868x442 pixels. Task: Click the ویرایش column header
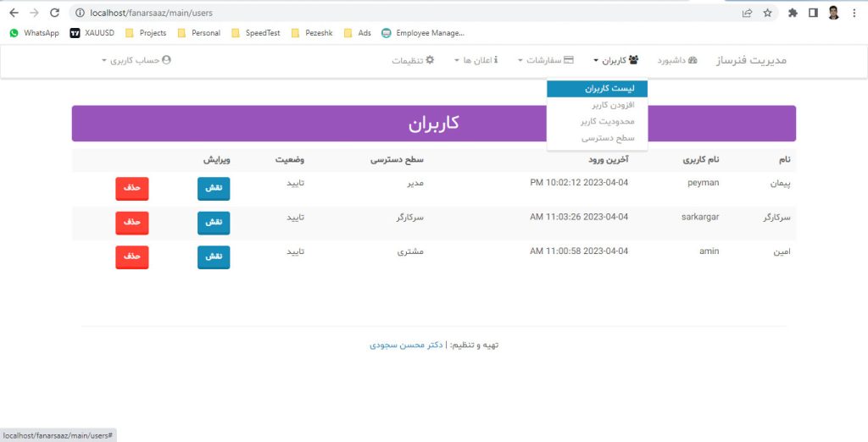click(216, 160)
